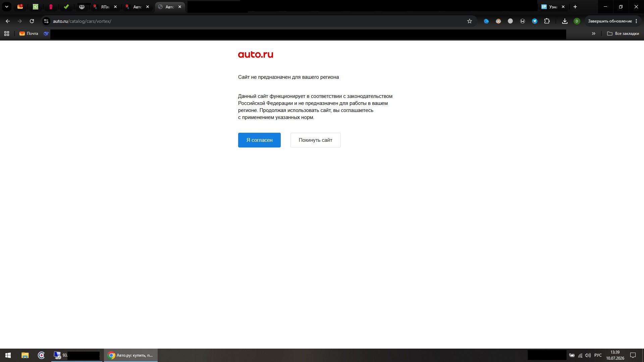This screenshot has width=644, height=362.
Task: Switch to the pinned green checkmark tab
Action: pos(66,7)
